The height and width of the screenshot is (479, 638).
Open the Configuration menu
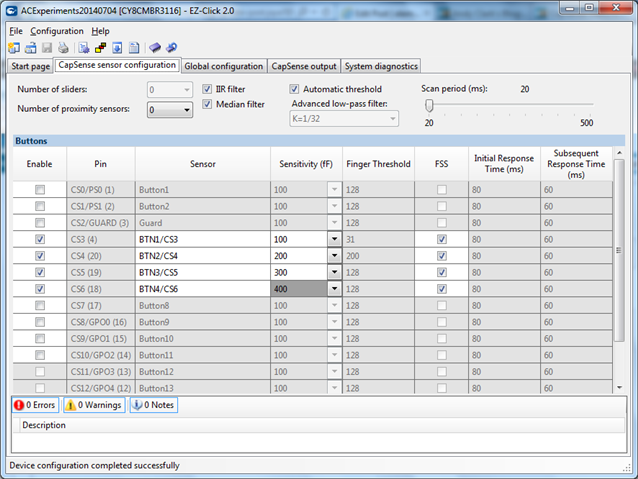point(57,31)
